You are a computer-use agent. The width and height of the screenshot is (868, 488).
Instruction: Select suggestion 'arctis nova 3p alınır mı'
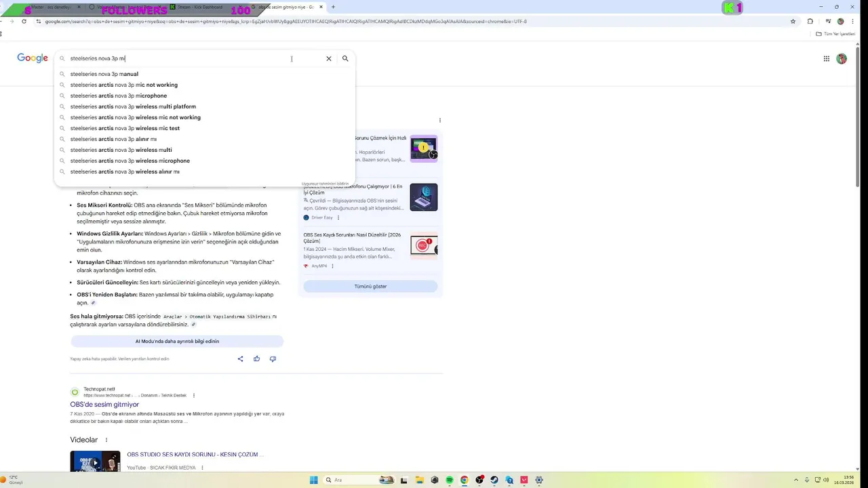pos(204,139)
